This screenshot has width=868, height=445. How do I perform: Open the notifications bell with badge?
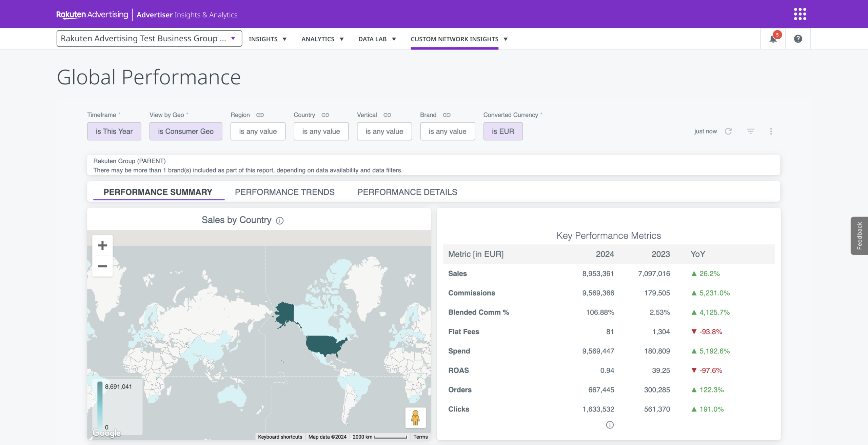click(773, 39)
